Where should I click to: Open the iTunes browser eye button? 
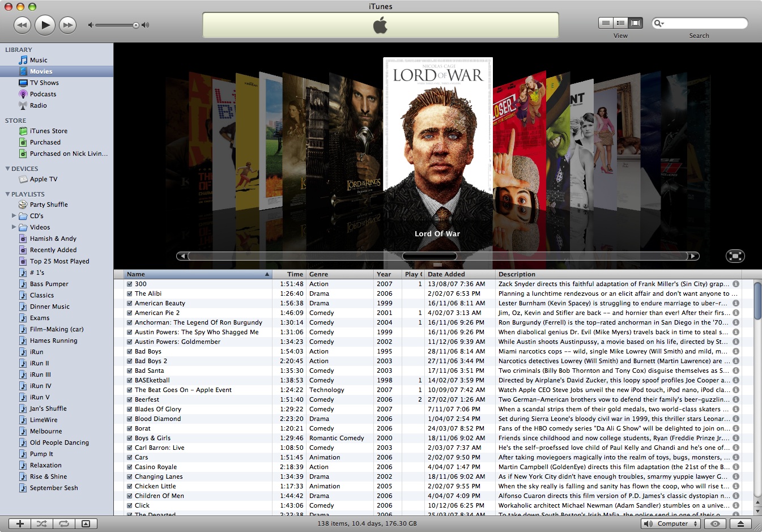tap(715, 524)
